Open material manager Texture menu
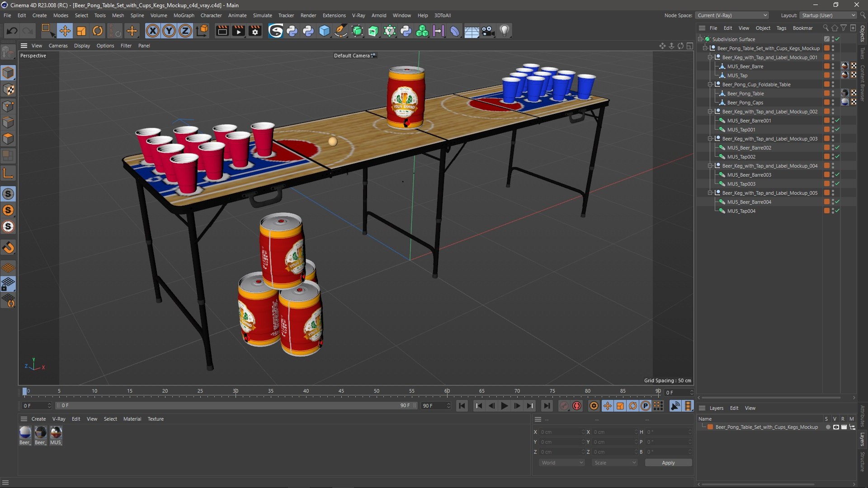The height and width of the screenshot is (488, 868). tap(156, 419)
